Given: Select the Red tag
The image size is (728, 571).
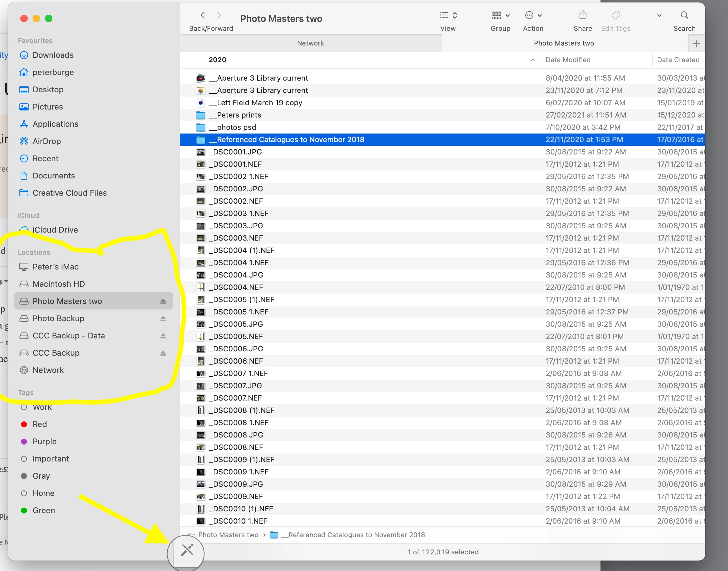Looking at the screenshot, I should [39, 424].
